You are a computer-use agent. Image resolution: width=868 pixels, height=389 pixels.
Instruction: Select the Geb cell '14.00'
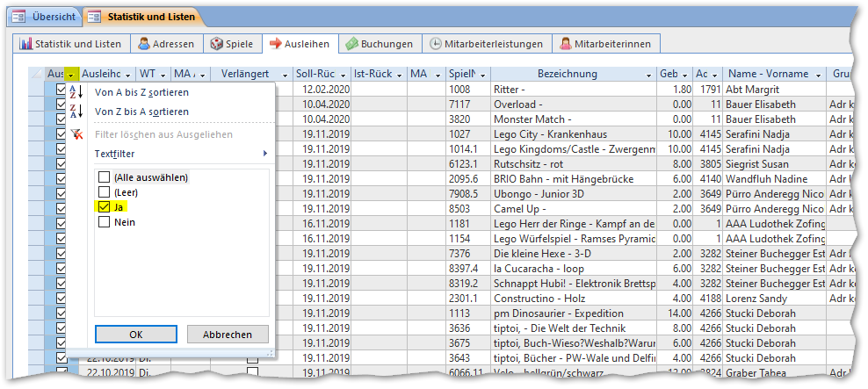(676, 313)
